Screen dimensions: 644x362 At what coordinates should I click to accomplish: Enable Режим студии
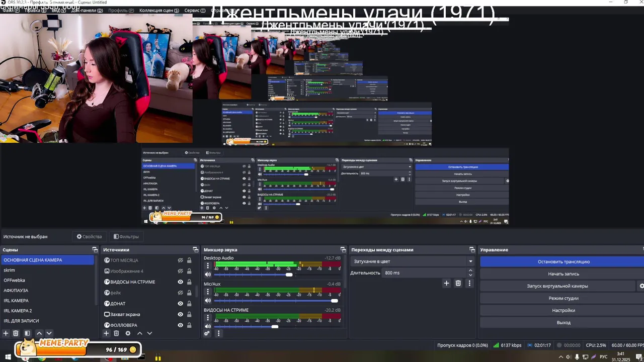(563, 298)
